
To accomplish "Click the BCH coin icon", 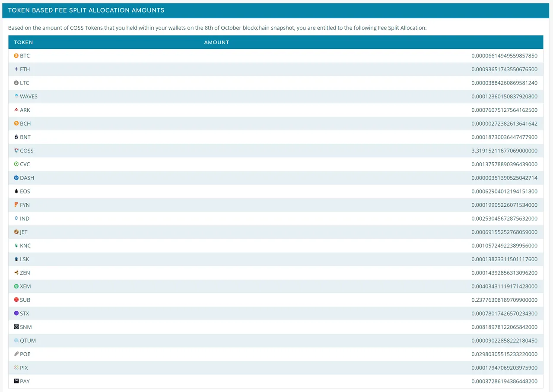I will click(16, 123).
